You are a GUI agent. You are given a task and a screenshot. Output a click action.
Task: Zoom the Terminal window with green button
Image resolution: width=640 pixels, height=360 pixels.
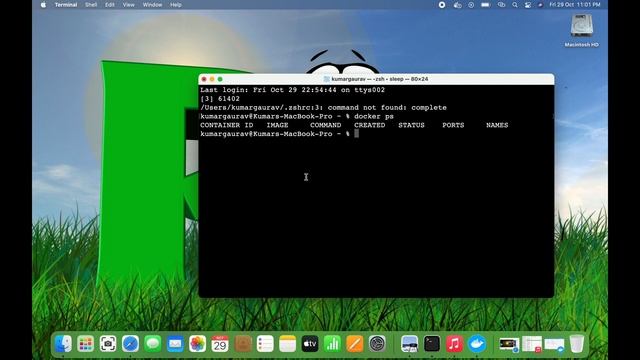point(220,79)
